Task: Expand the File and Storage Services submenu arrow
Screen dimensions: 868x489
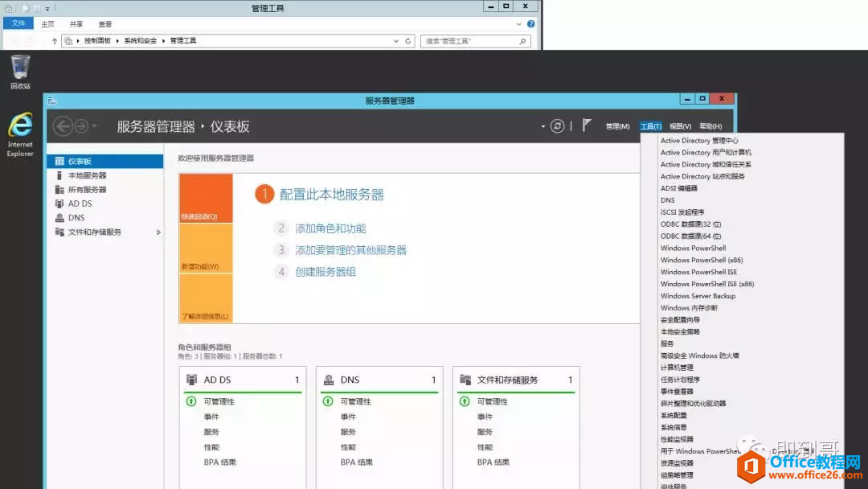Action: pyautogui.click(x=158, y=232)
